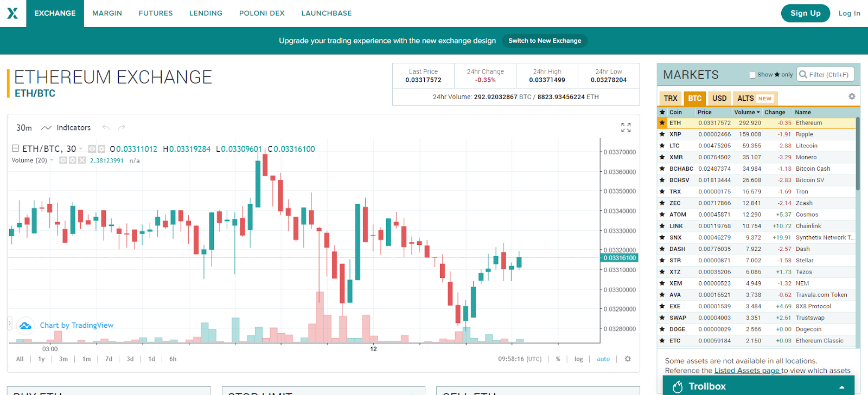
Task: Redo the chart action
Action: pyautogui.click(x=122, y=127)
